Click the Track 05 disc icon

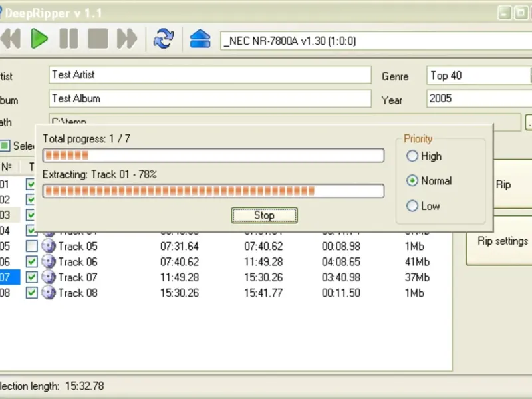click(x=49, y=246)
